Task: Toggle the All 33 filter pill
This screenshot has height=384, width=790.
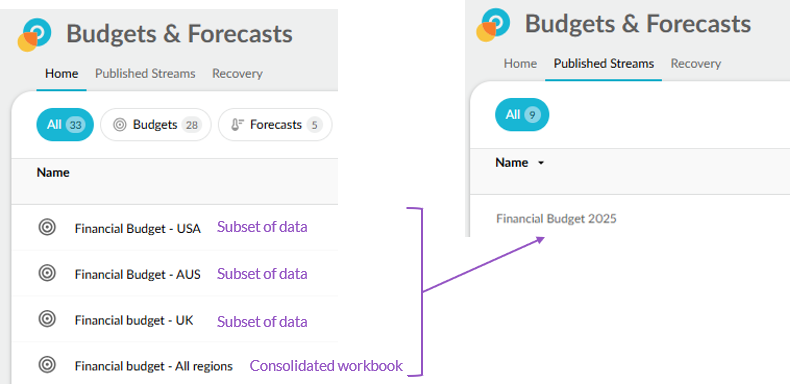Action: click(x=65, y=124)
